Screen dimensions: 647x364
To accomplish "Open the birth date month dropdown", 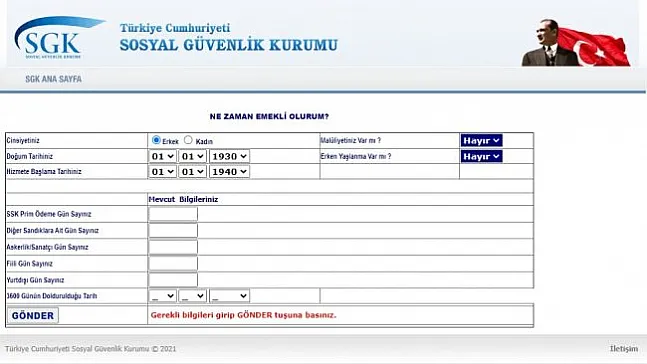I will click(x=192, y=156).
